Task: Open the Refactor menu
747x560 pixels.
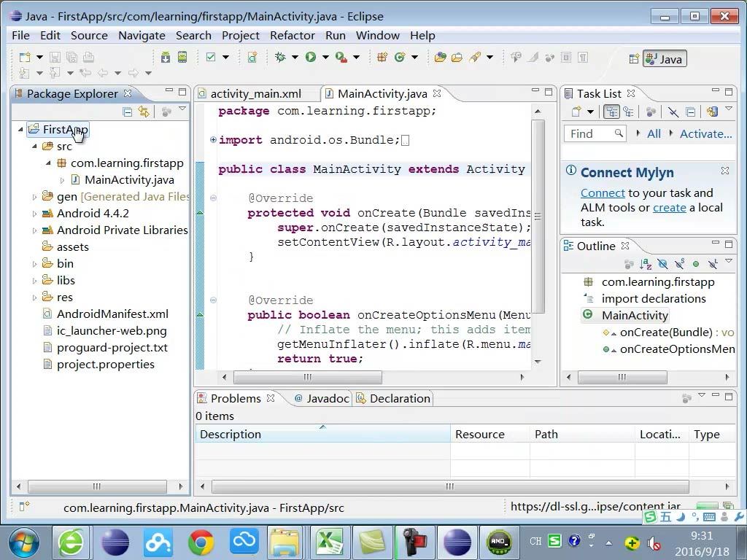Action: [292, 36]
